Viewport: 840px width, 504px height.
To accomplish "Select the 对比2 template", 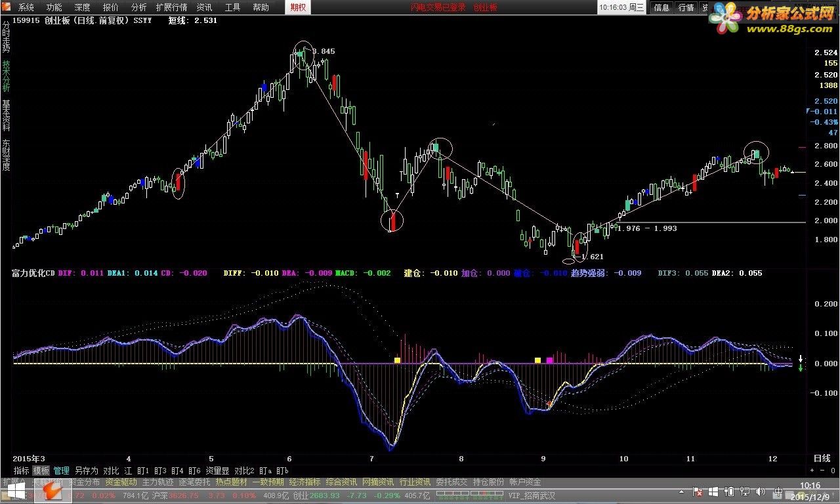I will pos(244,471).
